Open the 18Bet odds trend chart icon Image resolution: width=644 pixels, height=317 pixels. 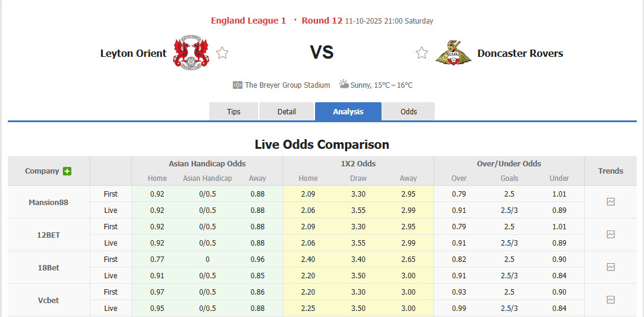pos(610,267)
